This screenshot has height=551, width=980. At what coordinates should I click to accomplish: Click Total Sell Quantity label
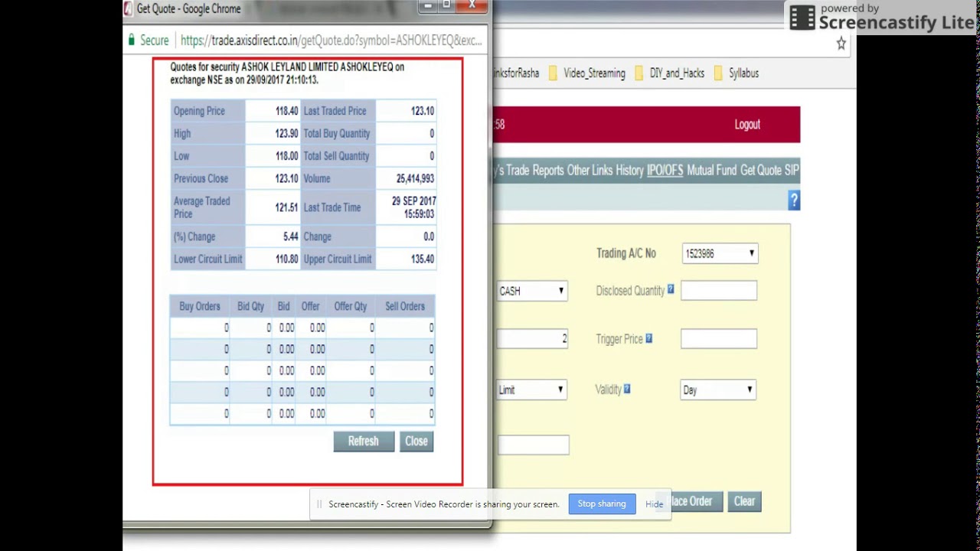(x=336, y=156)
